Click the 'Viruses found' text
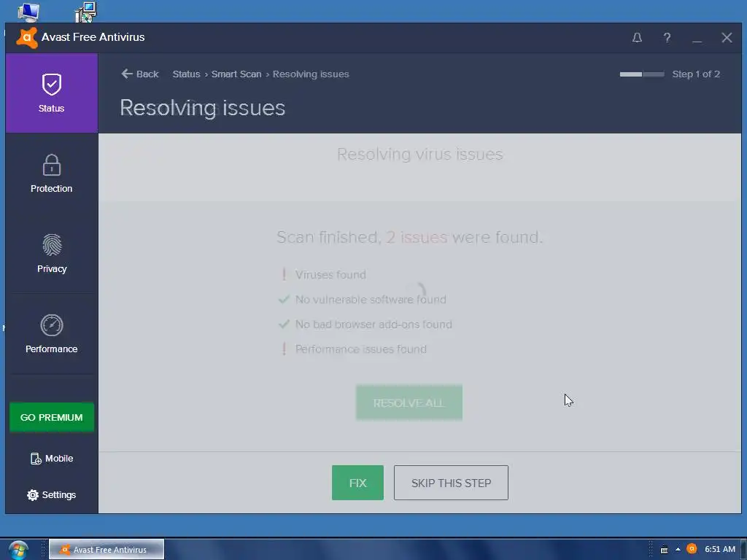747x560 pixels. coord(330,275)
